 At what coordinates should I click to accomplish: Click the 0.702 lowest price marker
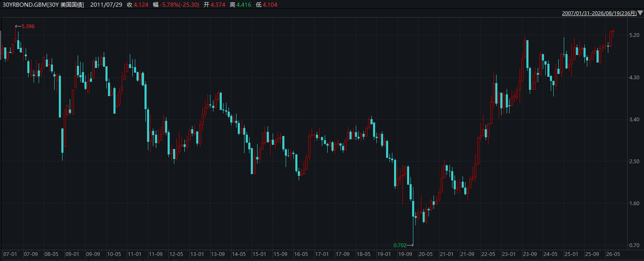point(400,245)
